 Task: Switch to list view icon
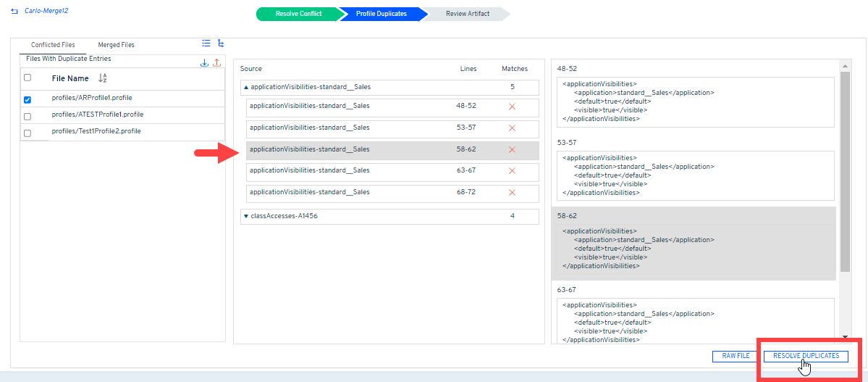pos(206,43)
